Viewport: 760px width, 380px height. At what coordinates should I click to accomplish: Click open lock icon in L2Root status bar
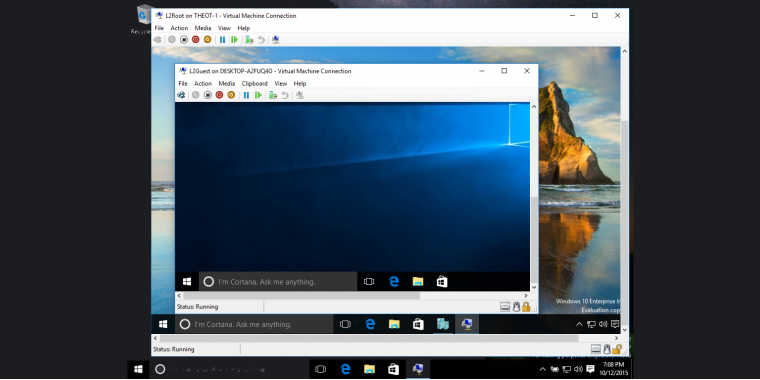coord(617,349)
